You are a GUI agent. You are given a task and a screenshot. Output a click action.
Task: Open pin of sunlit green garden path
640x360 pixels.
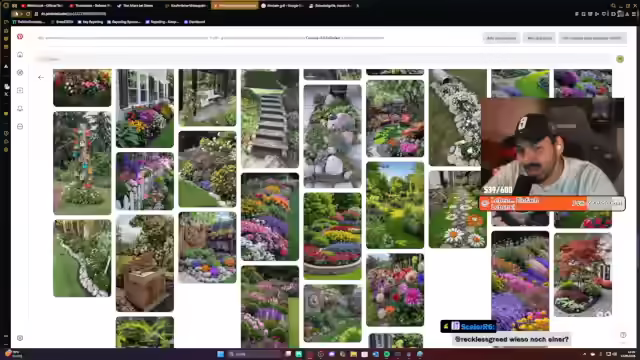[x=395, y=205]
